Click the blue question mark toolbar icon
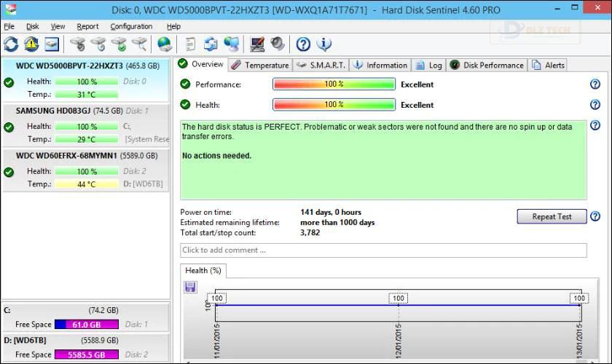Viewport: 612px width, 364px height. (x=303, y=44)
